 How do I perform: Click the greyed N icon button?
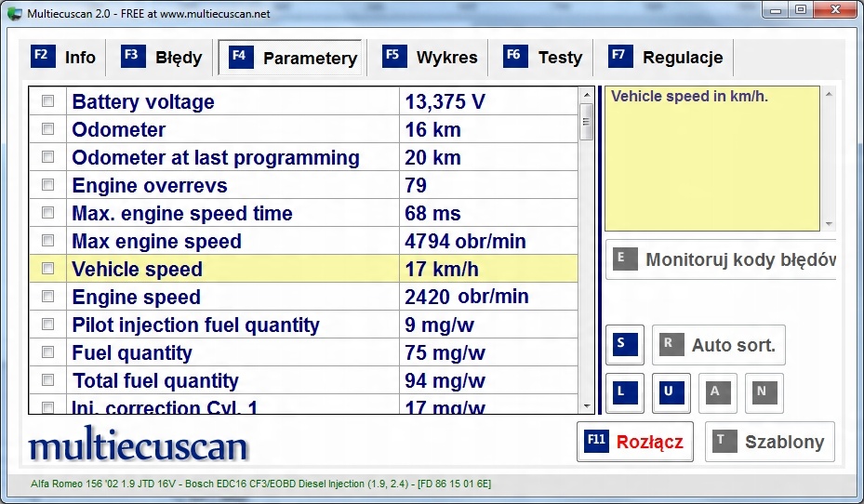[763, 391]
